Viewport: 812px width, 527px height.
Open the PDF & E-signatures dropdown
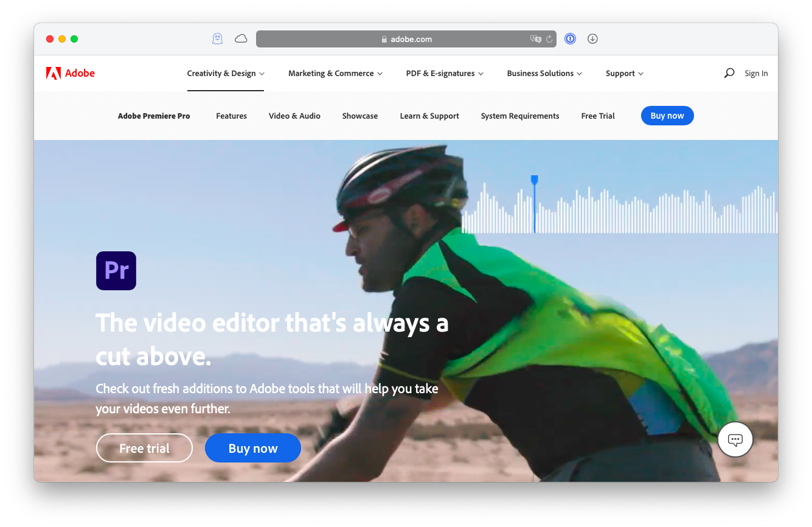coord(445,74)
